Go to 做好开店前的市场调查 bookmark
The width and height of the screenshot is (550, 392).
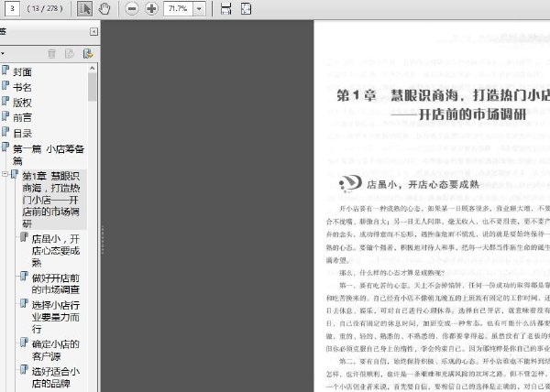(56, 283)
